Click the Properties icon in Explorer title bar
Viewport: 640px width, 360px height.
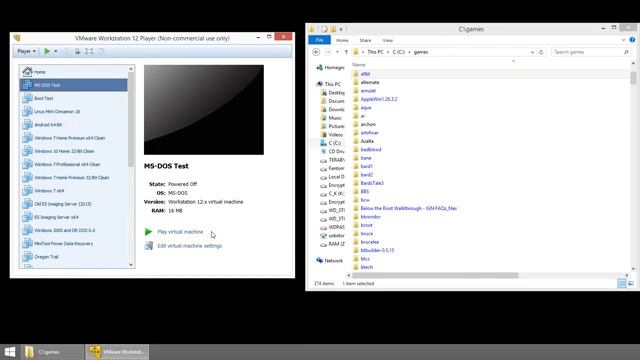[x=324, y=29]
